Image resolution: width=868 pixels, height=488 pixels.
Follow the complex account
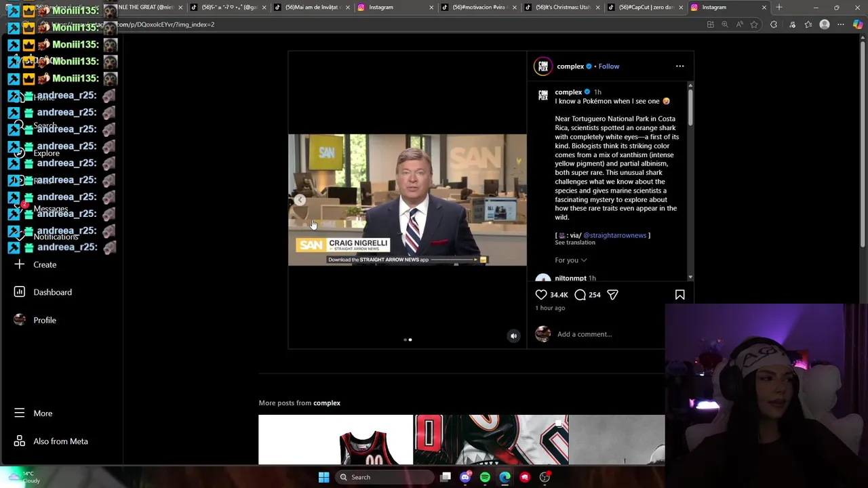coord(609,66)
